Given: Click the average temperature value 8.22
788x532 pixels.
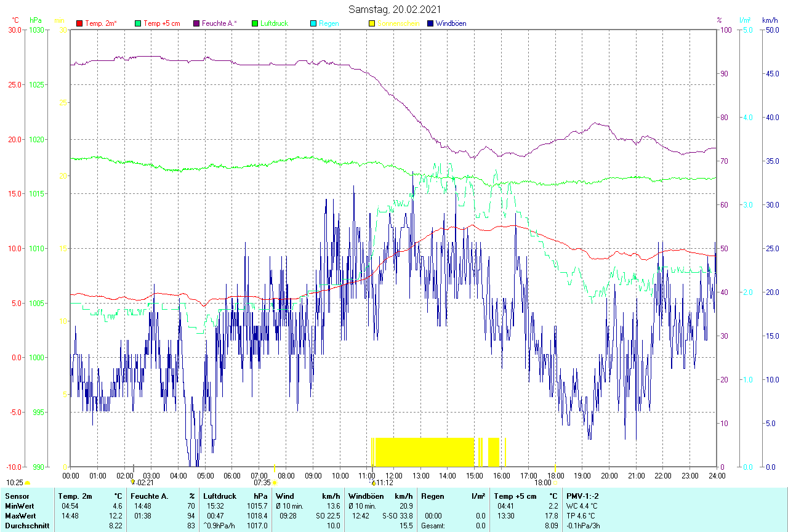Looking at the screenshot, I should pyautogui.click(x=116, y=526).
